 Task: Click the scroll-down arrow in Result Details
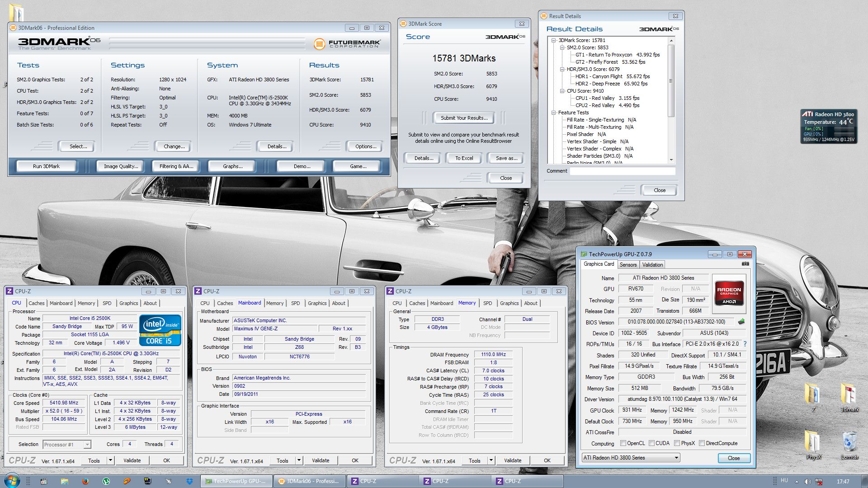(671, 160)
